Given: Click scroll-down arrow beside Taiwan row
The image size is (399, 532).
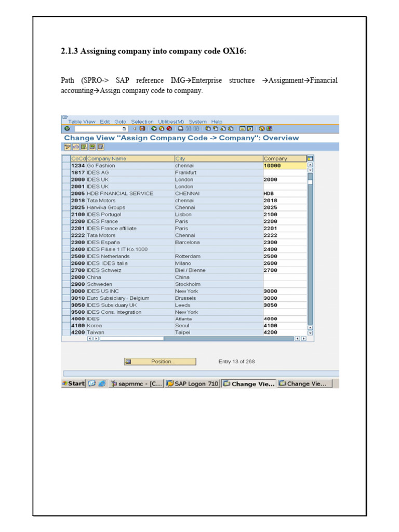Looking at the screenshot, I should 310,333.
